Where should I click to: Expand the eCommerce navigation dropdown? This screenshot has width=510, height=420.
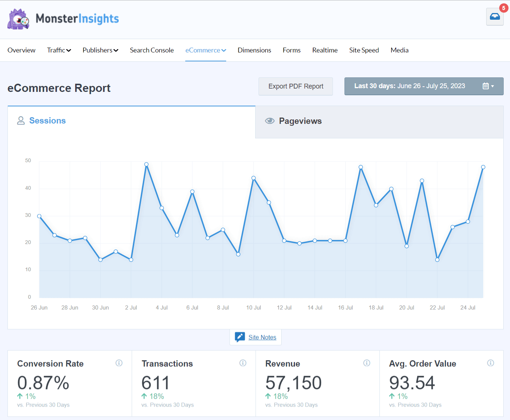coord(205,50)
